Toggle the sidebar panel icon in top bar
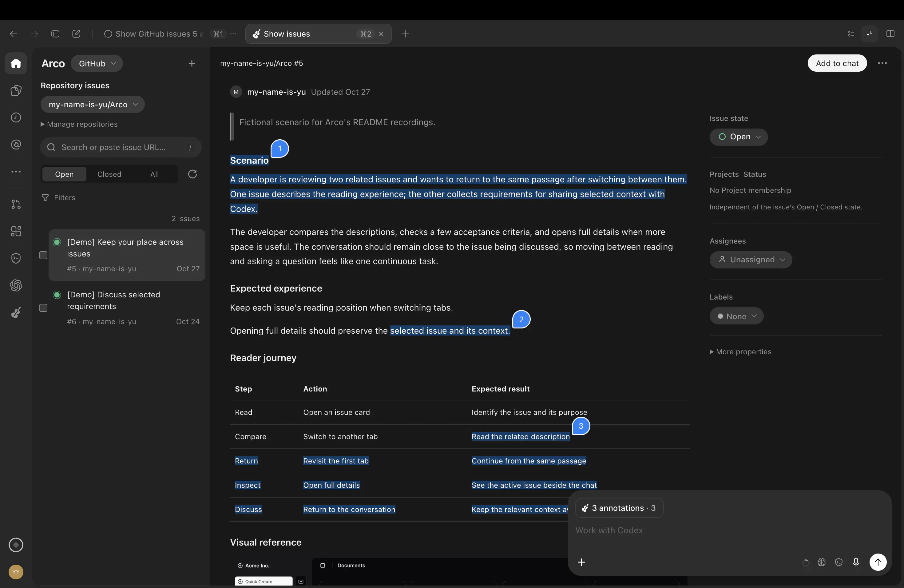Screen dimensions: 904x588 click(55, 34)
